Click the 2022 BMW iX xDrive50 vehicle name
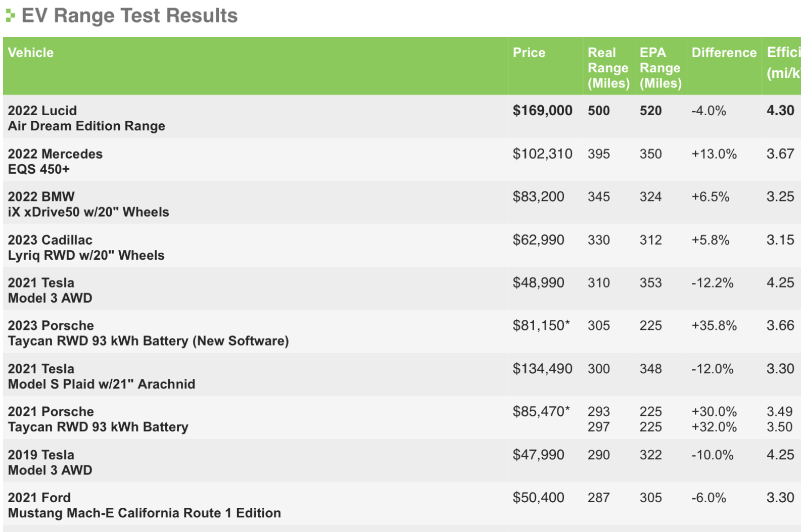Screen dimensions: 801x532 (x=88, y=204)
